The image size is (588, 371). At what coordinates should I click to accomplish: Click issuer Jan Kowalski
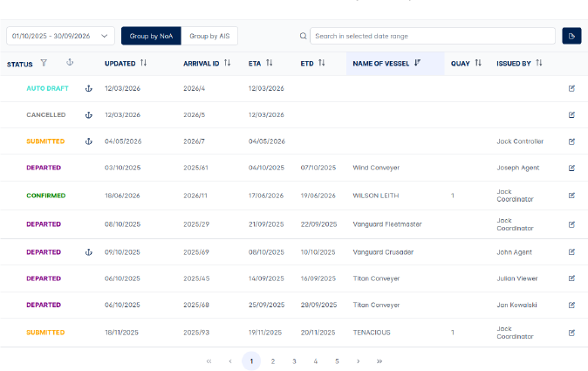click(x=516, y=305)
